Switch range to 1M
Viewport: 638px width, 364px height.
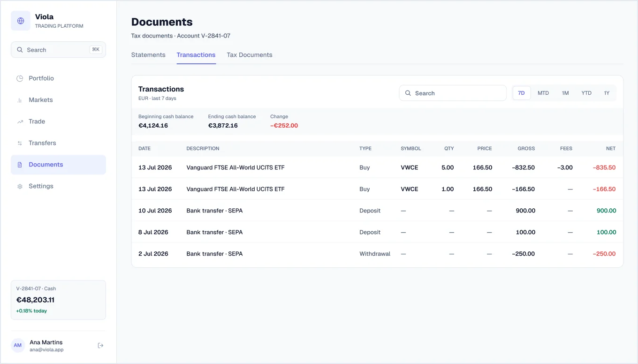565,93
